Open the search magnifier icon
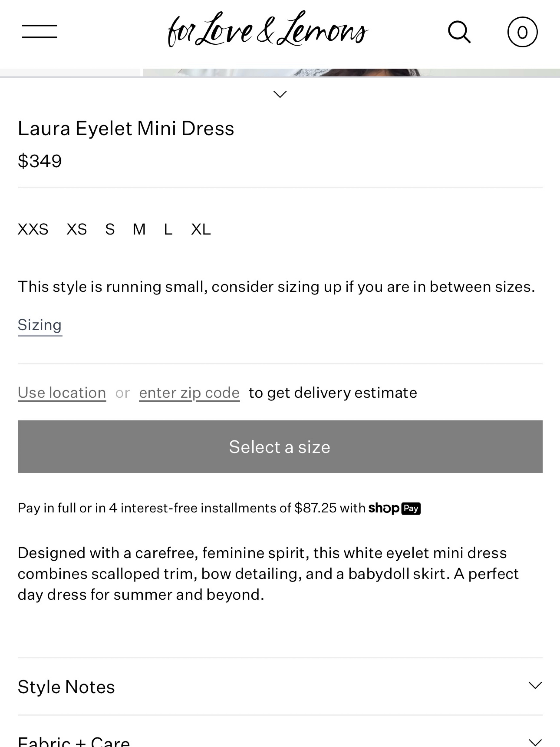The width and height of the screenshot is (560, 747). (459, 32)
